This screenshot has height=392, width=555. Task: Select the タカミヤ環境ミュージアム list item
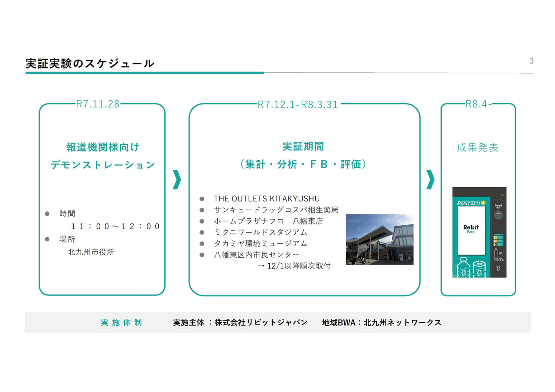[260, 243]
